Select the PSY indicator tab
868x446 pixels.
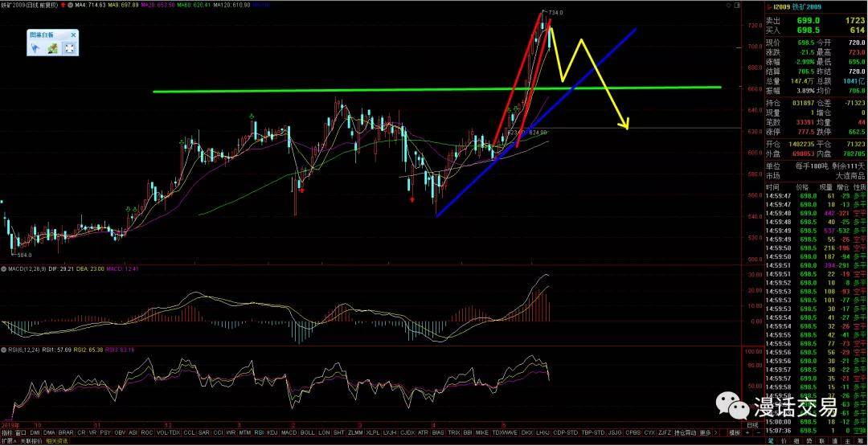click(x=106, y=432)
